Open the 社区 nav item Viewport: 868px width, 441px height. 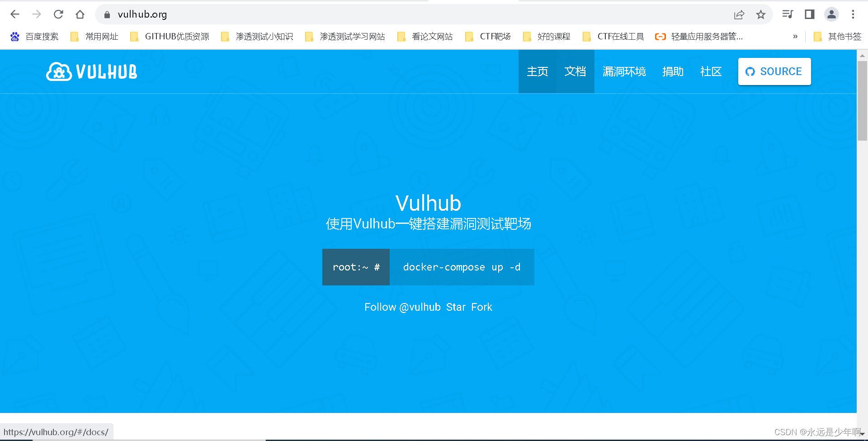711,71
